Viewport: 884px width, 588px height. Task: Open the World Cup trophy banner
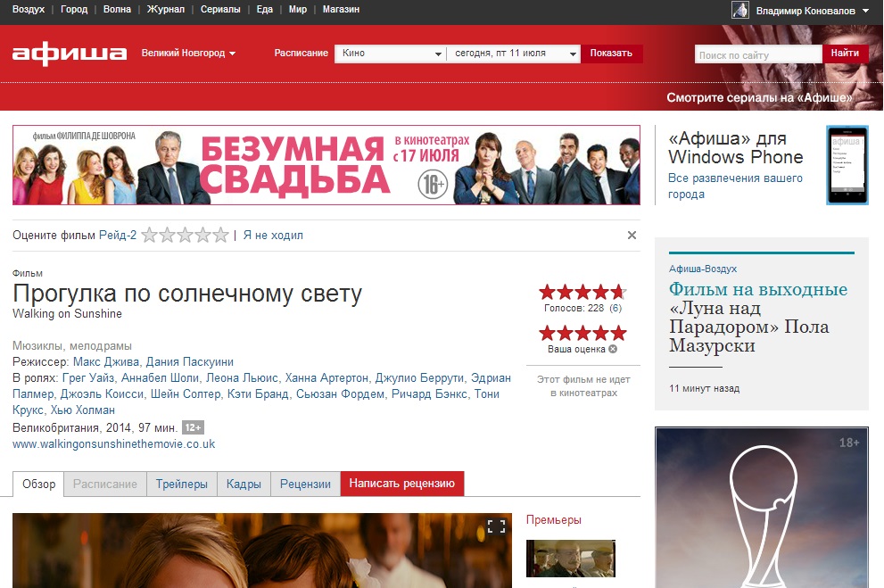(x=762, y=508)
